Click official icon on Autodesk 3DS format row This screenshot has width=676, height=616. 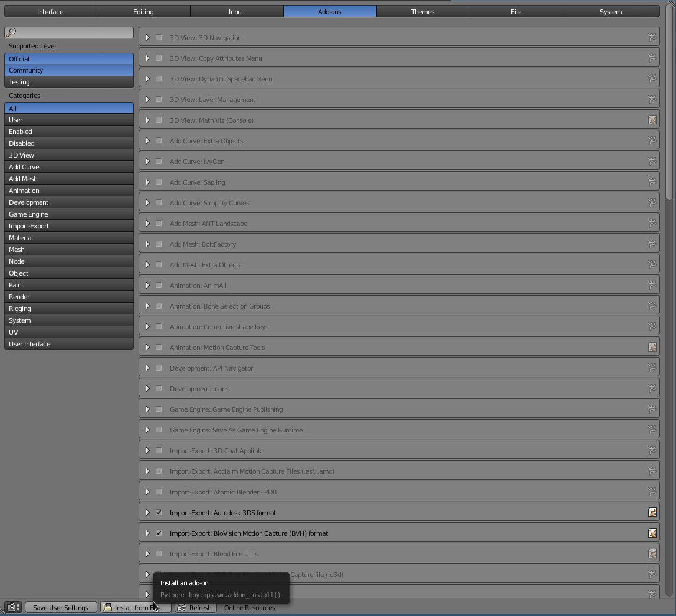[x=652, y=513]
